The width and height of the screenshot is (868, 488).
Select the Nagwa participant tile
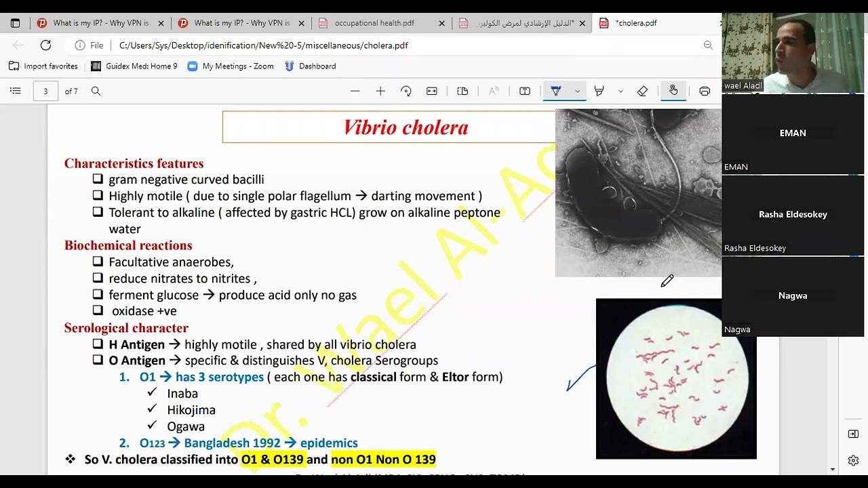click(793, 296)
